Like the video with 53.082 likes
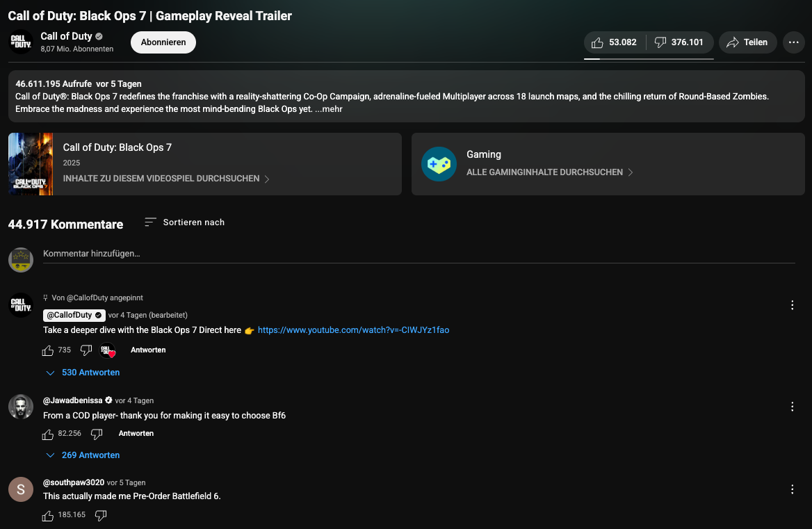This screenshot has height=529, width=812. (615, 42)
